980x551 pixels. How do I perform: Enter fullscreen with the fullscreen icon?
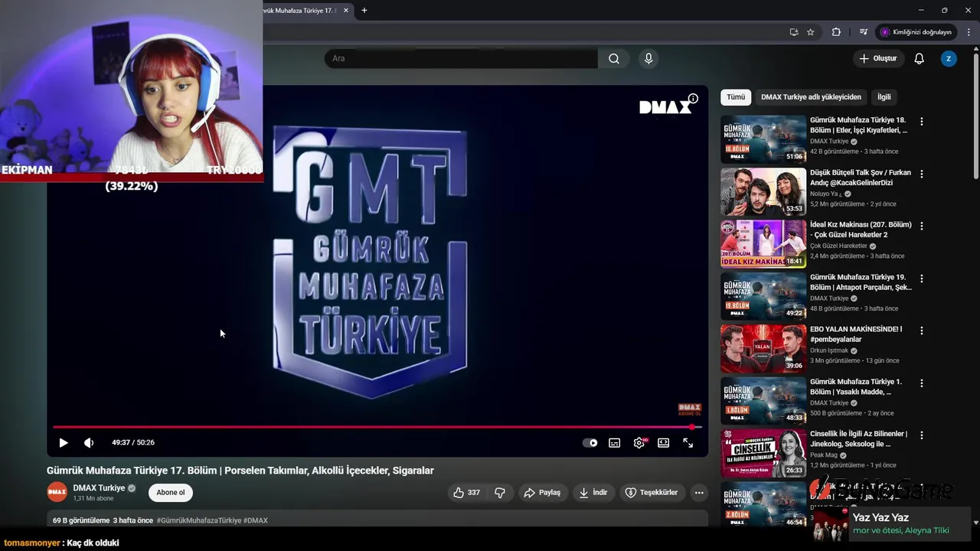click(688, 442)
